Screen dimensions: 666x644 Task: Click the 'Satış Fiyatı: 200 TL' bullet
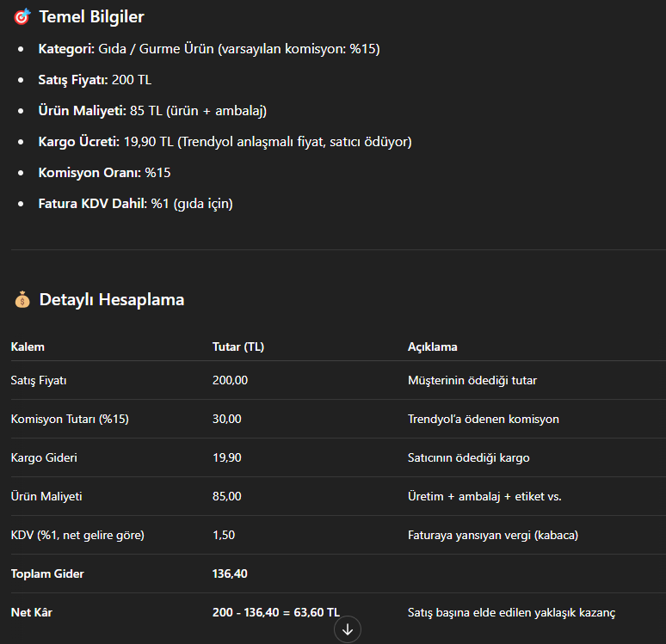tap(95, 80)
